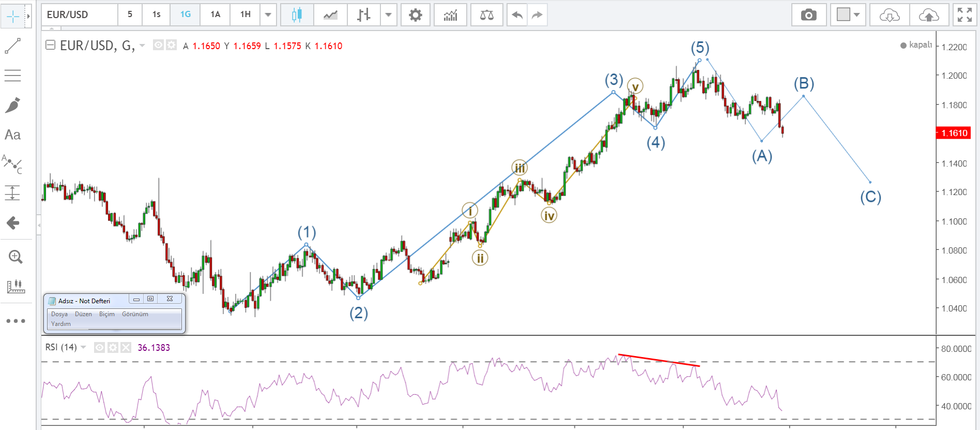Screen dimensions: 980x430
Task: Open chart settings gear in top toolbar
Action: coord(415,15)
